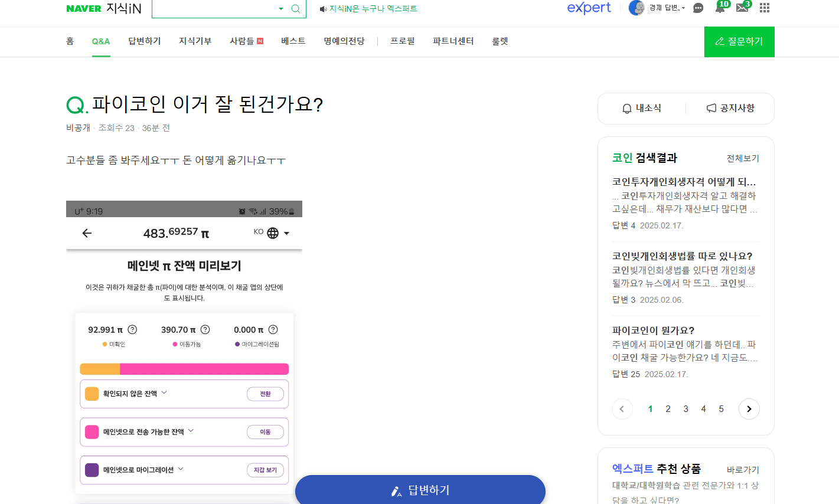
Task: Open the 프로필 tab
Action: pos(403,41)
